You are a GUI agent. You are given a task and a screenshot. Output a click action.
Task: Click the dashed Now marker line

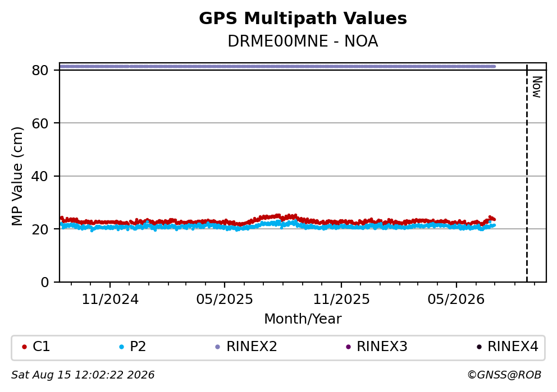point(527,173)
